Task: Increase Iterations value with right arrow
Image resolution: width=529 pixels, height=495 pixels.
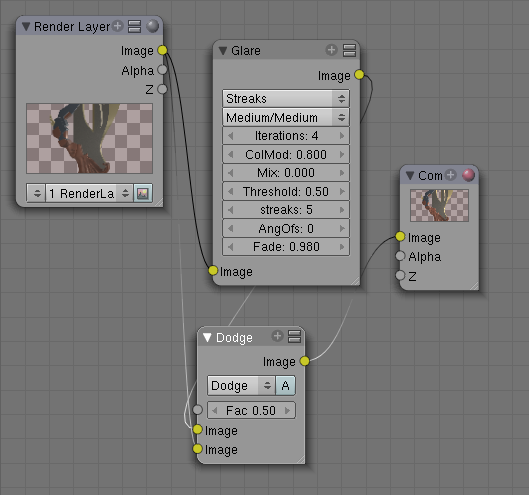Action: coord(341,136)
